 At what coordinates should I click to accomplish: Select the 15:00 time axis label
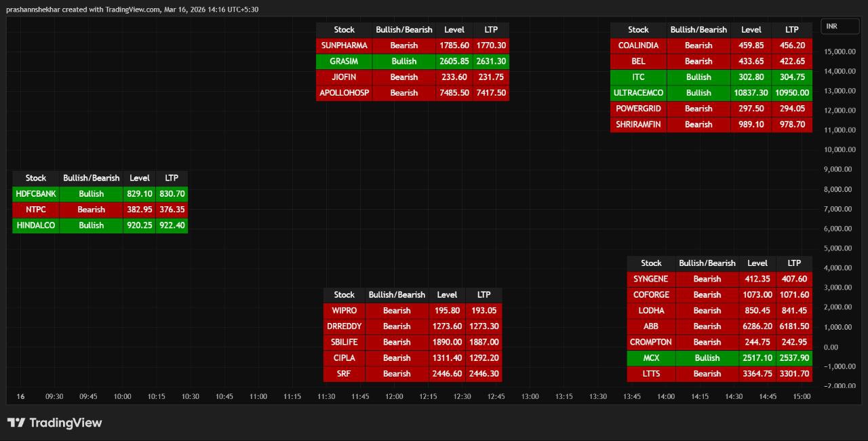coord(802,397)
